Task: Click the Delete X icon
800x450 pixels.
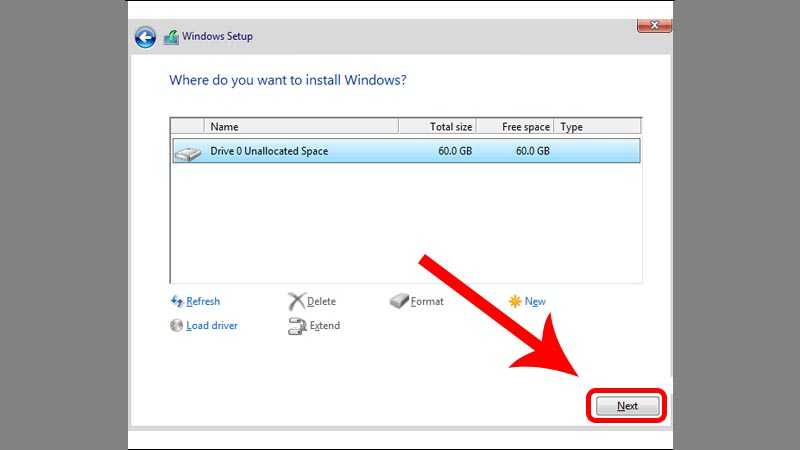Action: click(296, 302)
